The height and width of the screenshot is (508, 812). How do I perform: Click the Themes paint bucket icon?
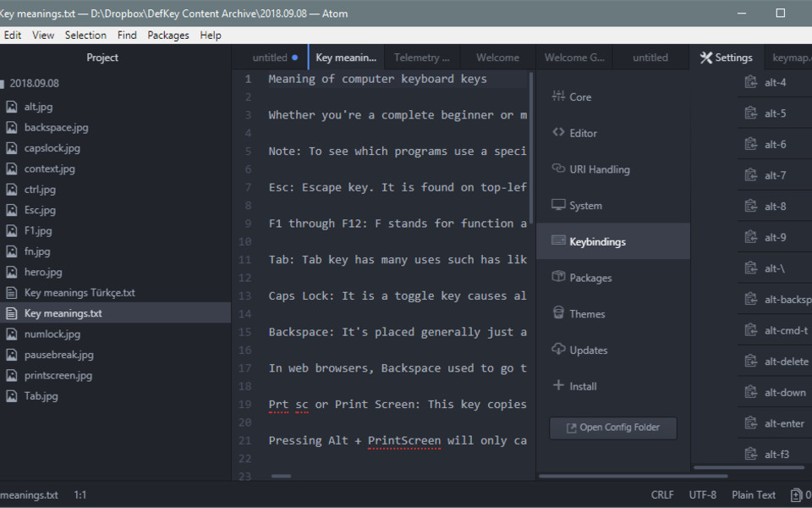pos(558,313)
